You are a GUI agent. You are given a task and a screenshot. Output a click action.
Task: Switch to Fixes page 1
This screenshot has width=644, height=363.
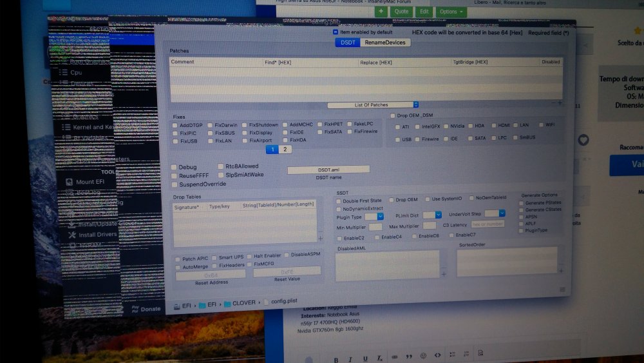pyautogui.click(x=272, y=149)
